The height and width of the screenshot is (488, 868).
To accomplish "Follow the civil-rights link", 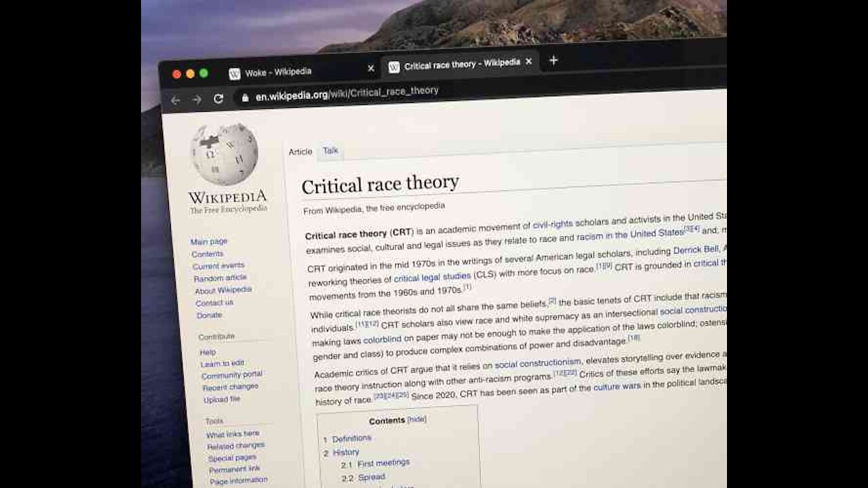I will 553,224.
